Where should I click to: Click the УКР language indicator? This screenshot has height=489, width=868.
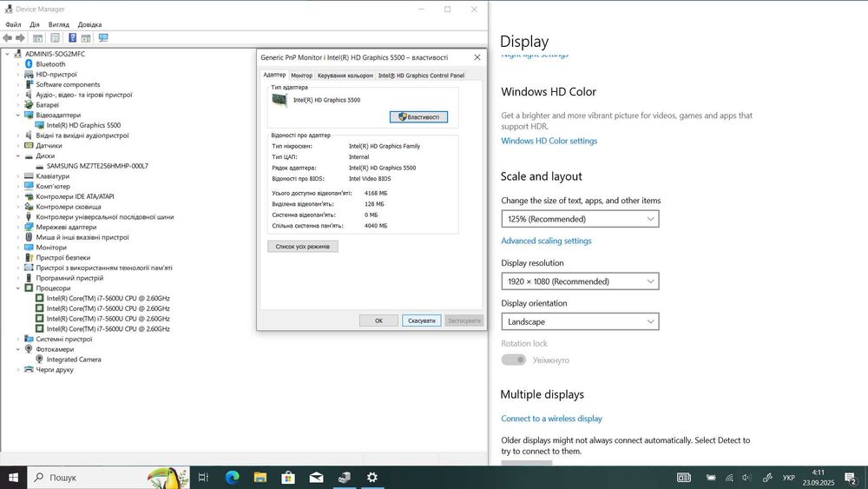[789, 478]
